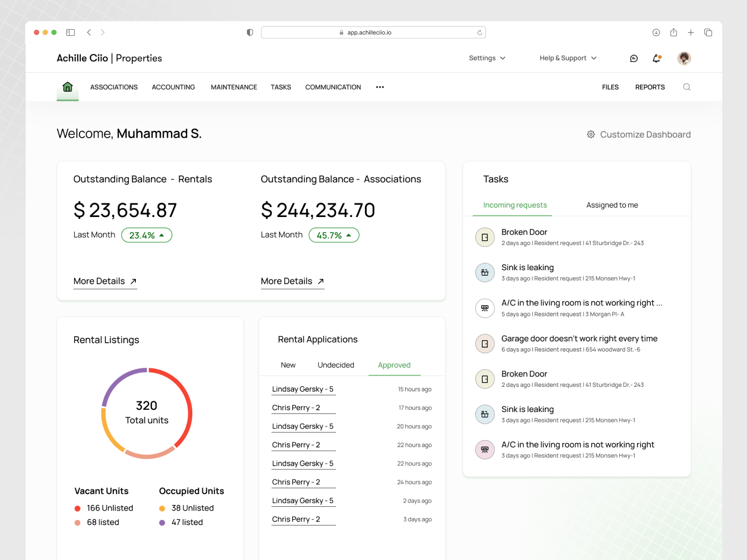Click the browser address bar

(373, 32)
